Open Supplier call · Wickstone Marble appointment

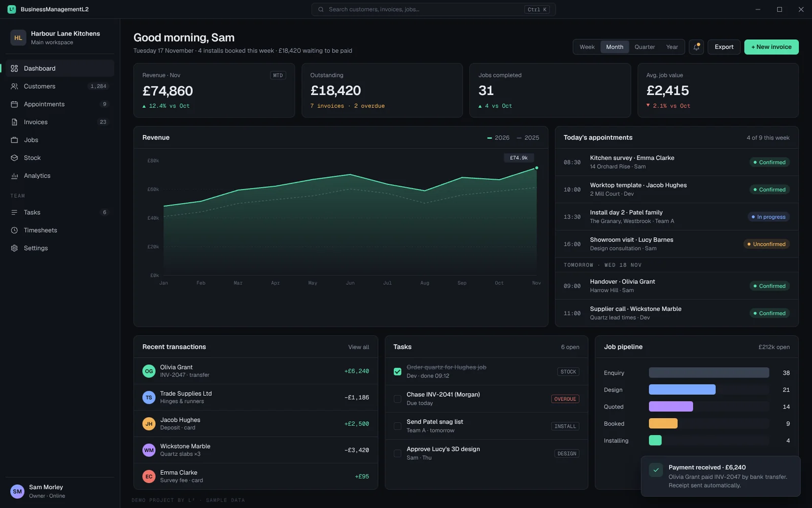(676, 313)
